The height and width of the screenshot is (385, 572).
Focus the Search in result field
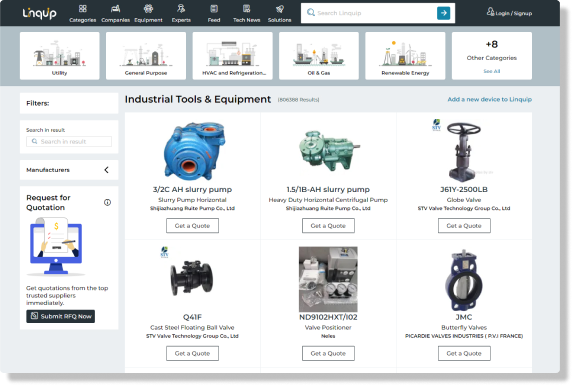click(69, 142)
